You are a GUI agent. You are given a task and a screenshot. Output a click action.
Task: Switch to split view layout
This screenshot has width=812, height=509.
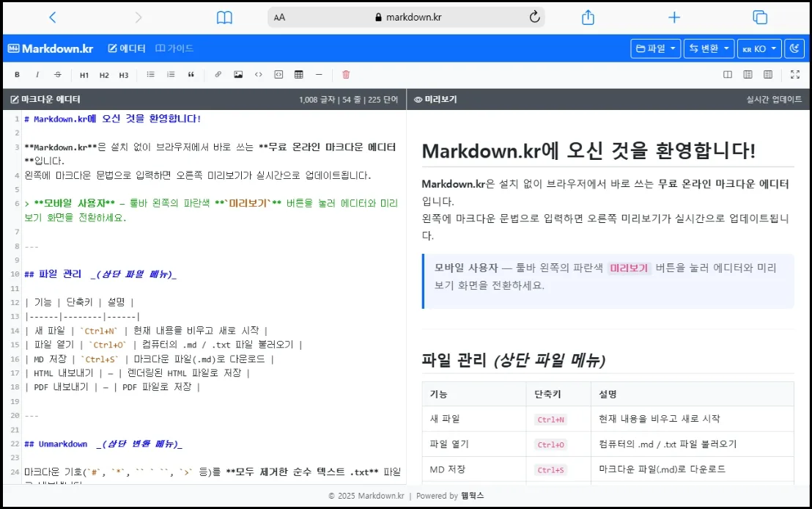[728, 75]
